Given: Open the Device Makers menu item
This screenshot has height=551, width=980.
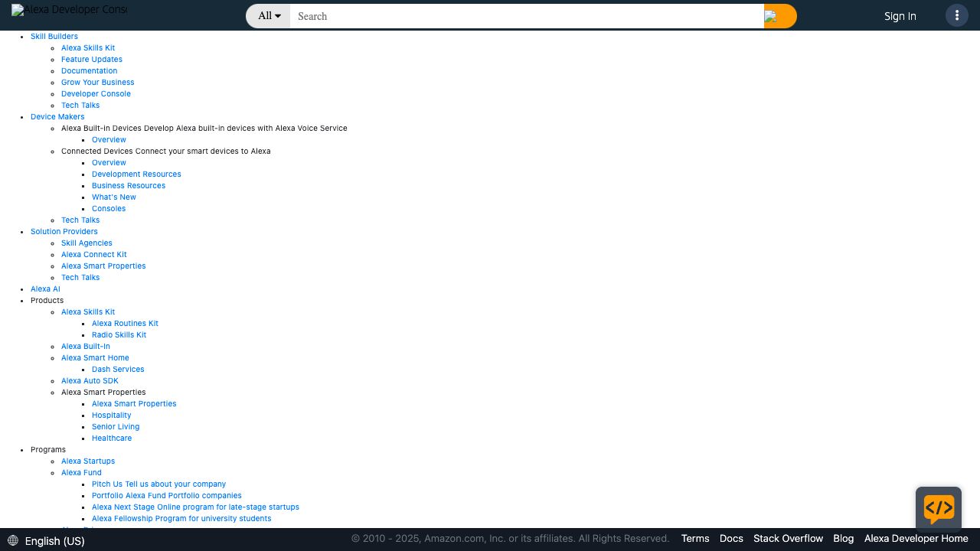Looking at the screenshot, I should click(57, 116).
